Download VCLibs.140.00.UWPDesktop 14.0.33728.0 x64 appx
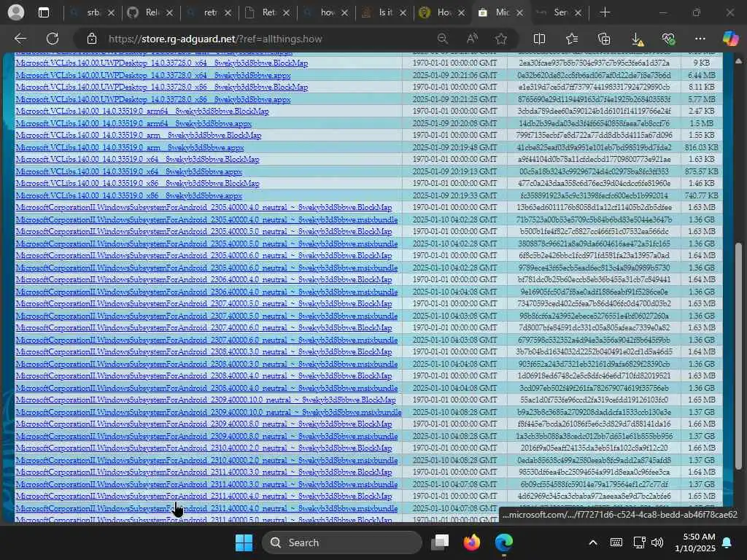747x560 pixels. pyautogui.click(x=153, y=75)
